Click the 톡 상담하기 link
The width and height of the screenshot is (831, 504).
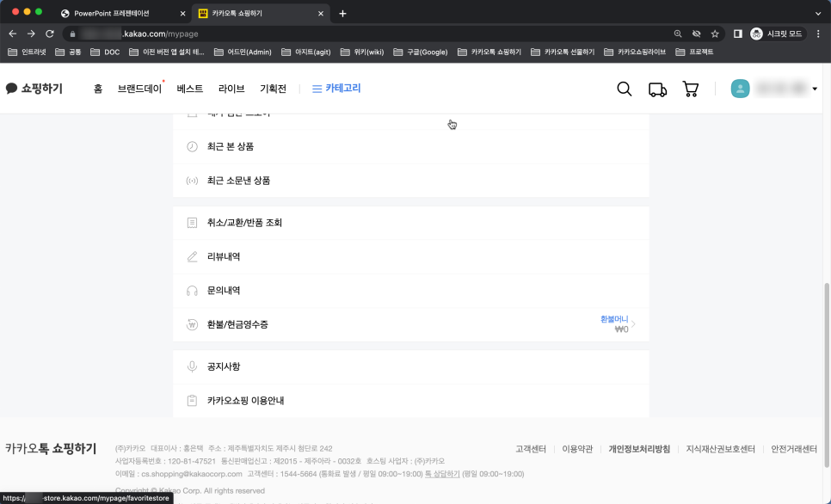(x=442, y=474)
